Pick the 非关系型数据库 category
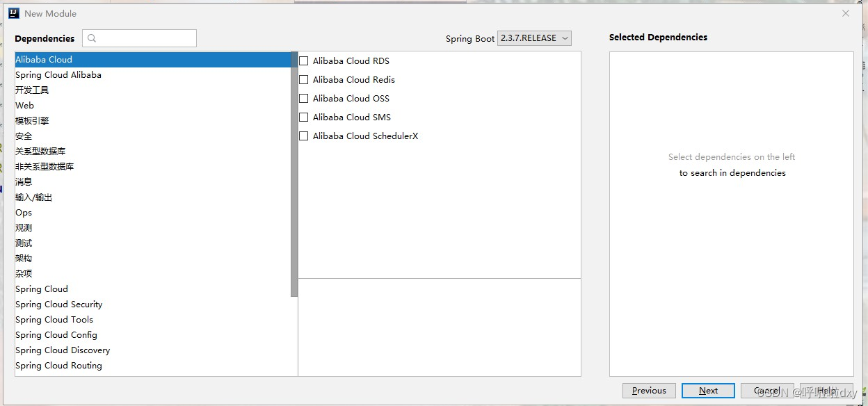868x406 pixels. [x=153, y=167]
